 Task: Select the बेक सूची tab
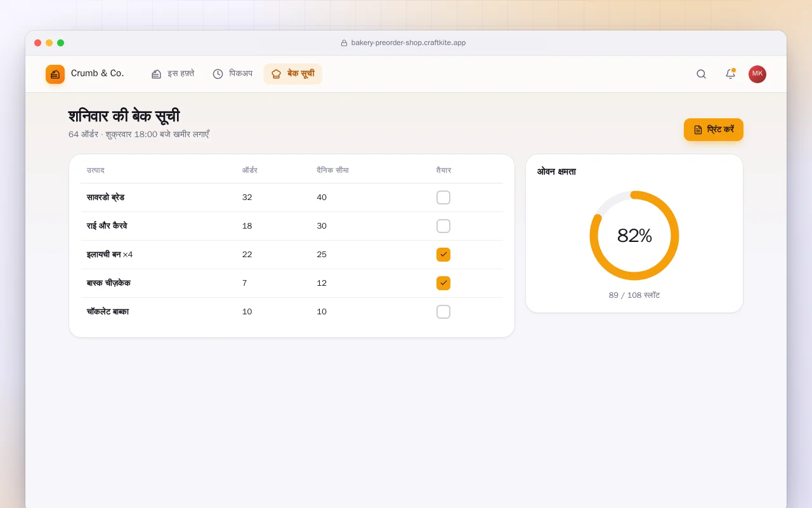pyautogui.click(x=293, y=74)
